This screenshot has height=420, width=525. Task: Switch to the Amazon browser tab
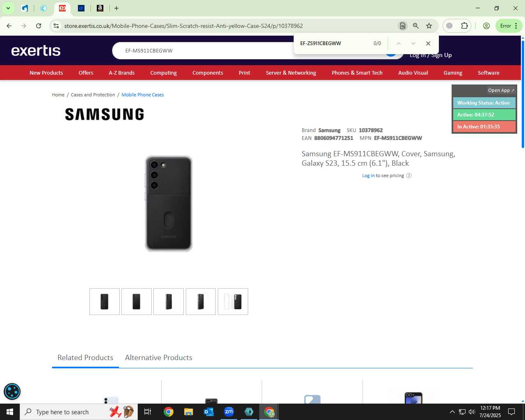click(x=100, y=8)
